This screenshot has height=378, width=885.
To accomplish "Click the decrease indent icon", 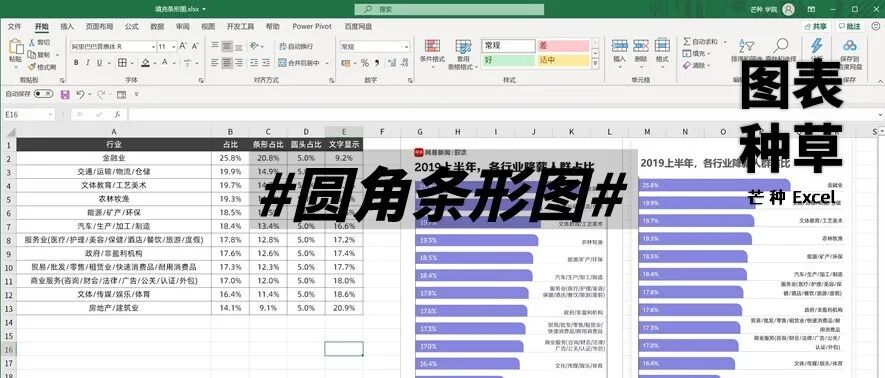I will click(x=255, y=63).
